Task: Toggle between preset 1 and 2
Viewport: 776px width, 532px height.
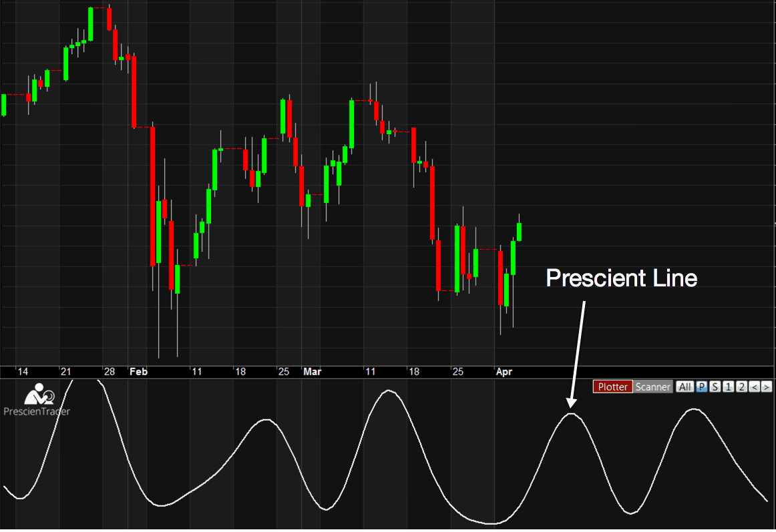Action: (x=728, y=386)
